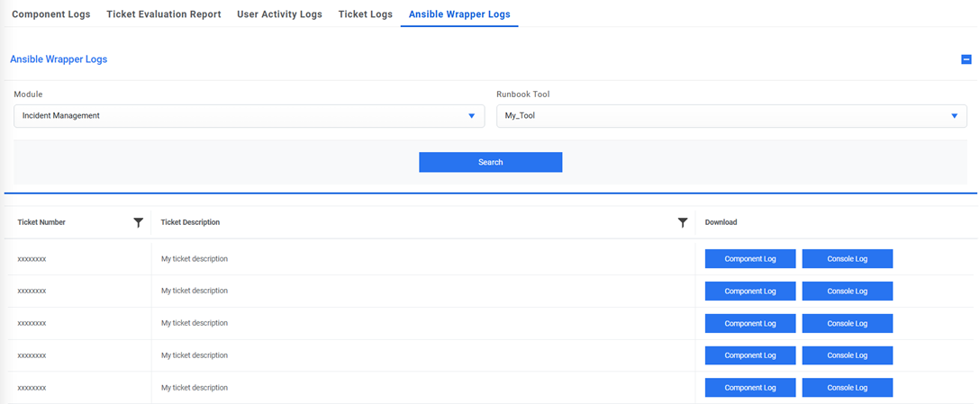Click Component Log in second row
This screenshot has width=980, height=404.
point(750,292)
